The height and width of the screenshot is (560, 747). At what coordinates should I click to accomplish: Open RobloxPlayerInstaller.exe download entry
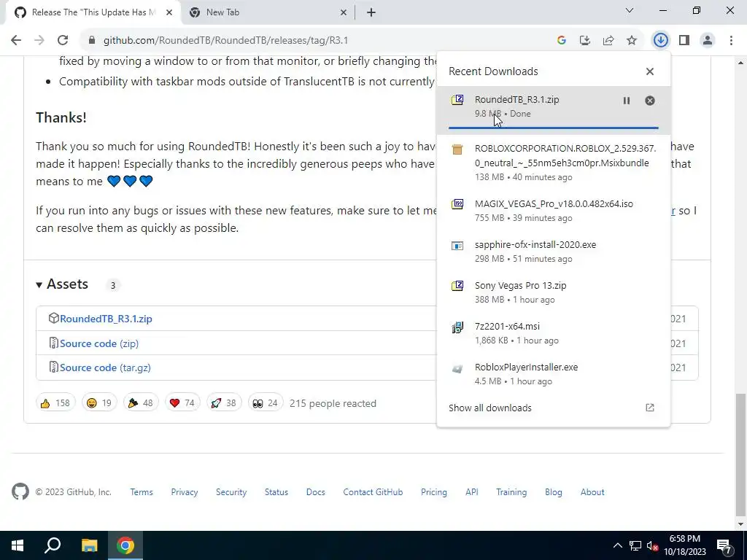coord(554,374)
